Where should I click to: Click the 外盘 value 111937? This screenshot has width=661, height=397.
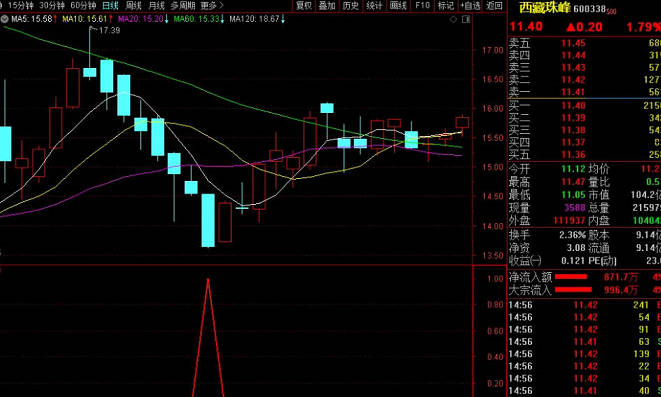click(570, 220)
